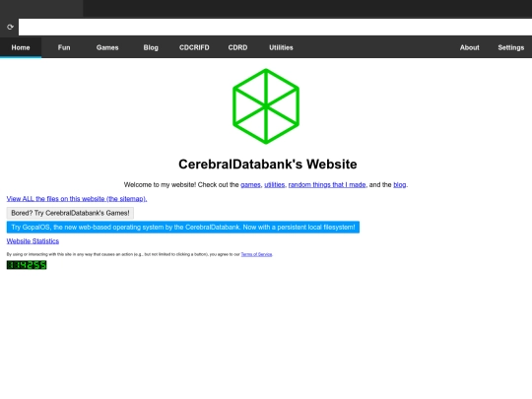Focus the empty address bar field

coord(275,27)
